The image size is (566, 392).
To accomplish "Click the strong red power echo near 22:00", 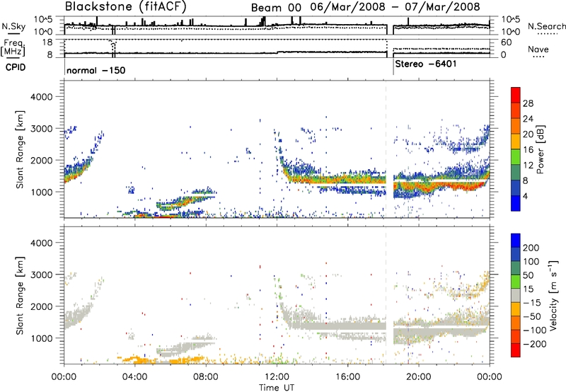I will pos(466,188).
